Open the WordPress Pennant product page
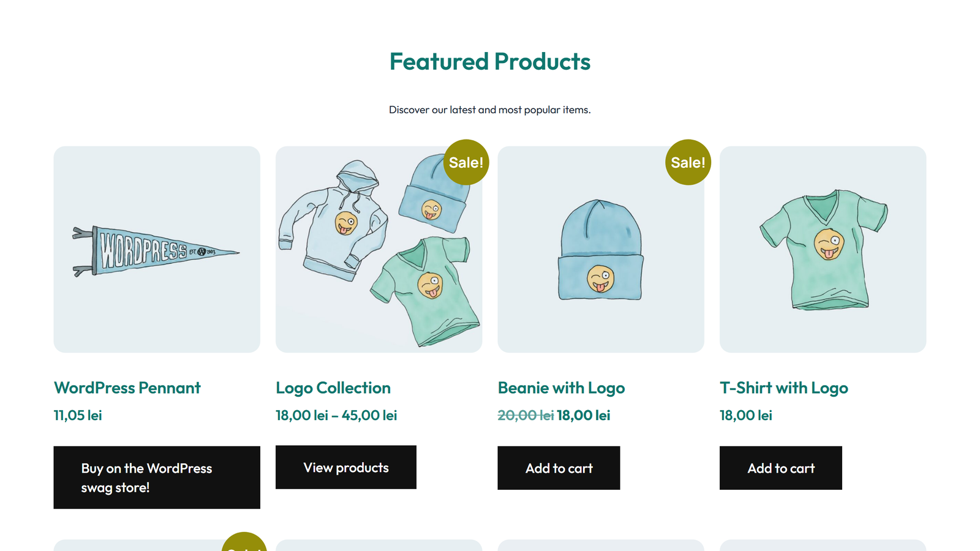This screenshot has height=551, width=980. (127, 388)
